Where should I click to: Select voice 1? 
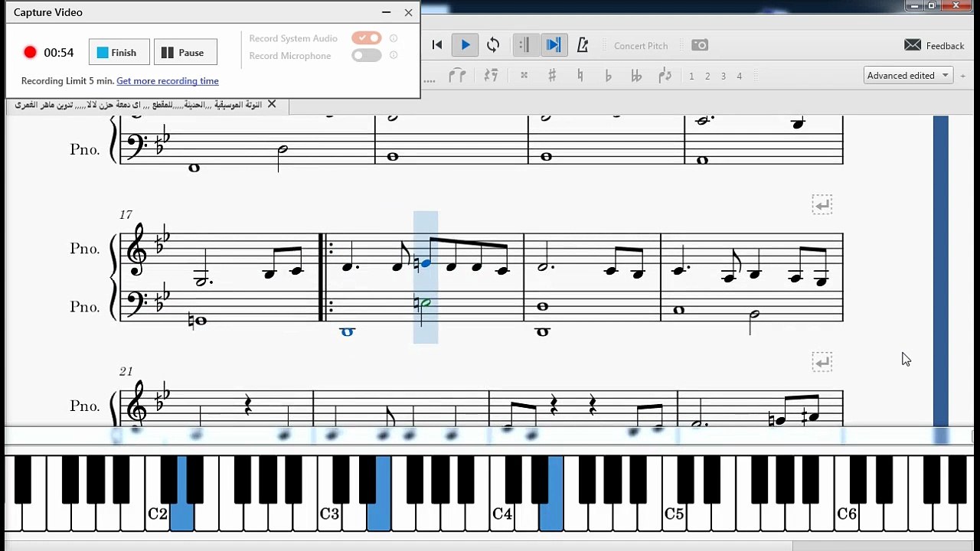point(691,76)
